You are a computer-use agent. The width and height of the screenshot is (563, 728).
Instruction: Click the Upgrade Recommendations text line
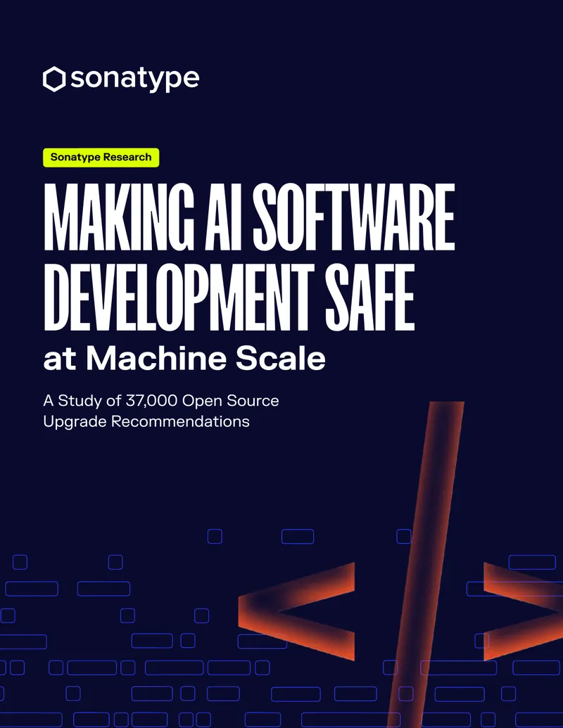click(146, 421)
